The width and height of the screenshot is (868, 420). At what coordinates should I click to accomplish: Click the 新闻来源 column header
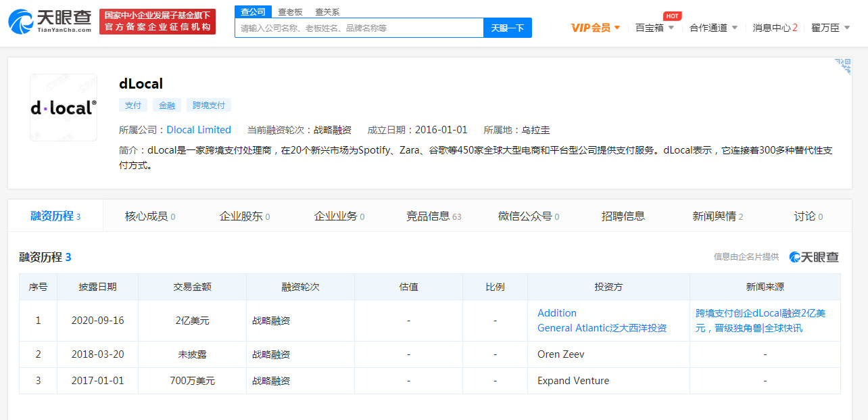(765, 287)
